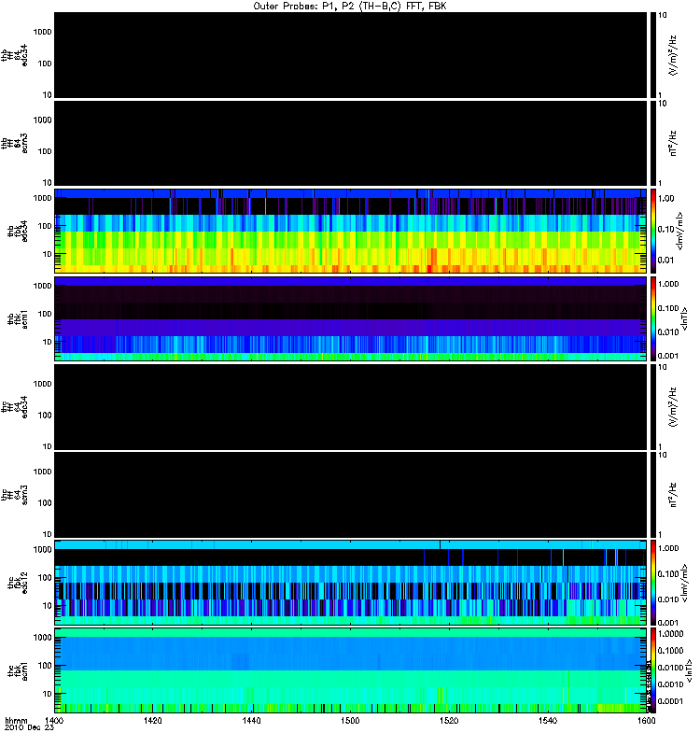Click the empty black thc fff 64 scm3 panel

(x=351, y=495)
